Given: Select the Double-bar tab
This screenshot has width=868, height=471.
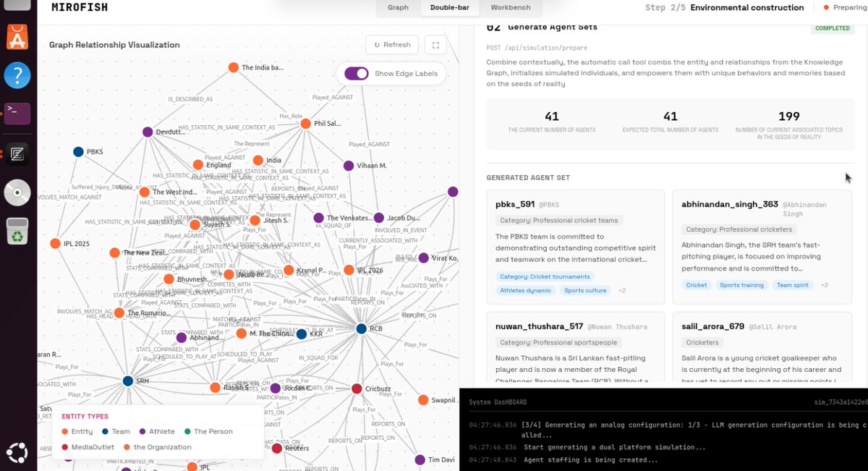Looking at the screenshot, I should pyautogui.click(x=450, y=7).
